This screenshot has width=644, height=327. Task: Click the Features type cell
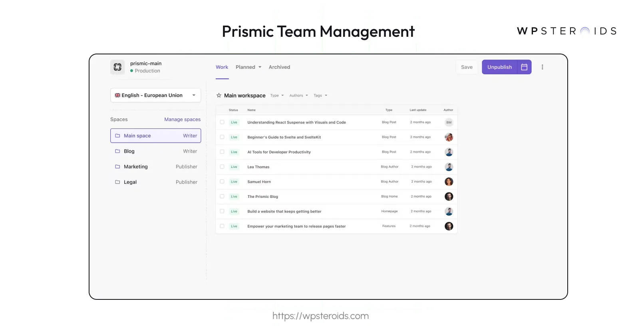389,226
